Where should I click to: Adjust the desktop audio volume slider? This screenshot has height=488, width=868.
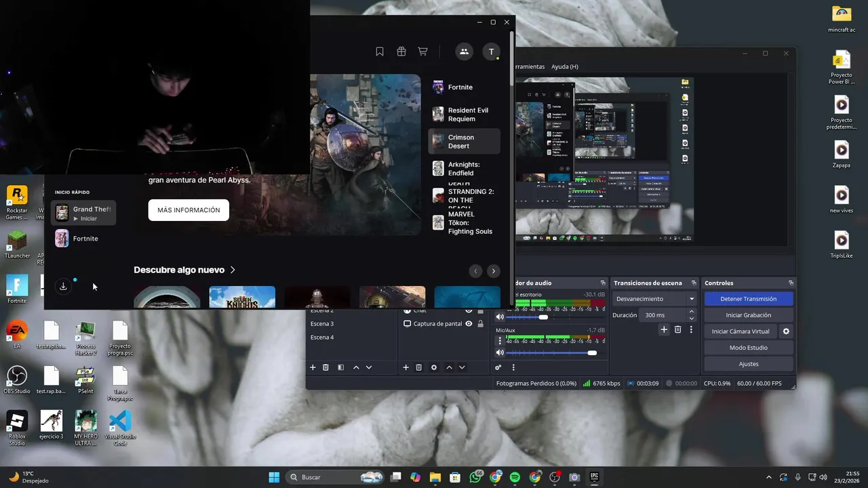[542, 317]
